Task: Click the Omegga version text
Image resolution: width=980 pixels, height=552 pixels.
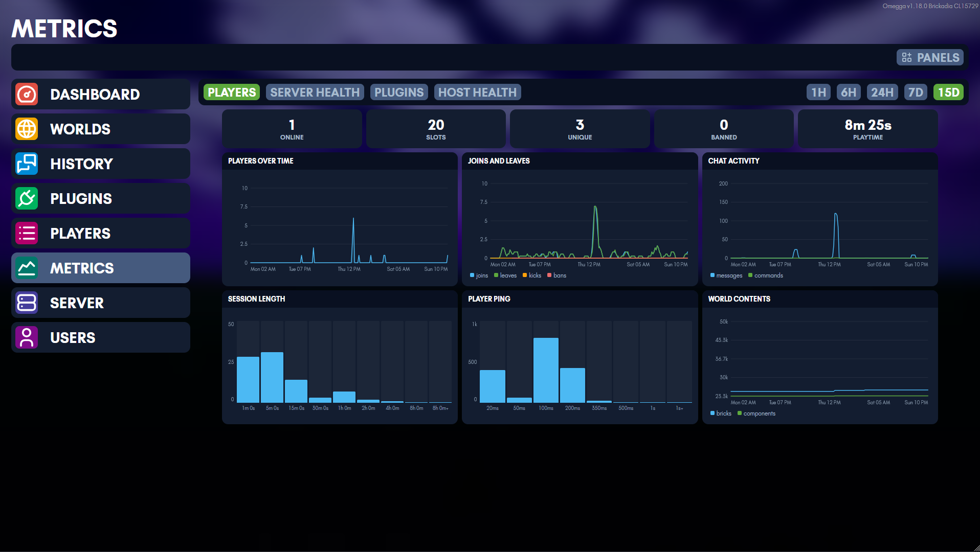Action: pos(930,6)
